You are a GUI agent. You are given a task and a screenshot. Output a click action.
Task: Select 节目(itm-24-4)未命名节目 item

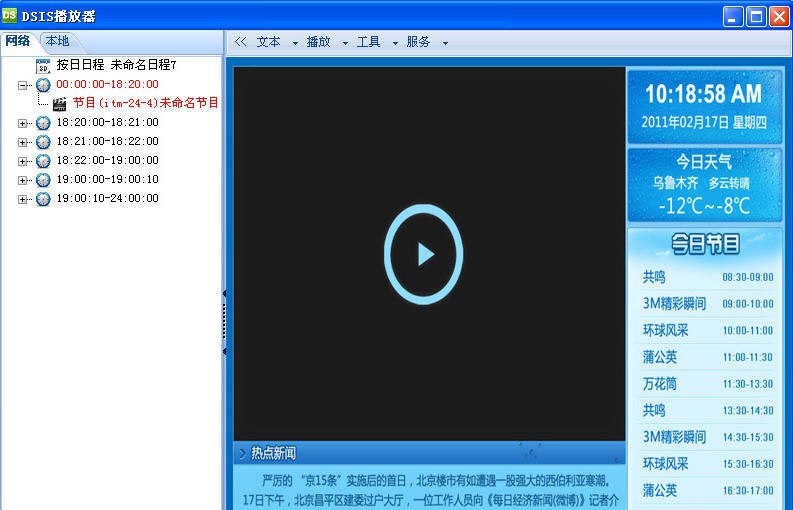pos(146,103)
